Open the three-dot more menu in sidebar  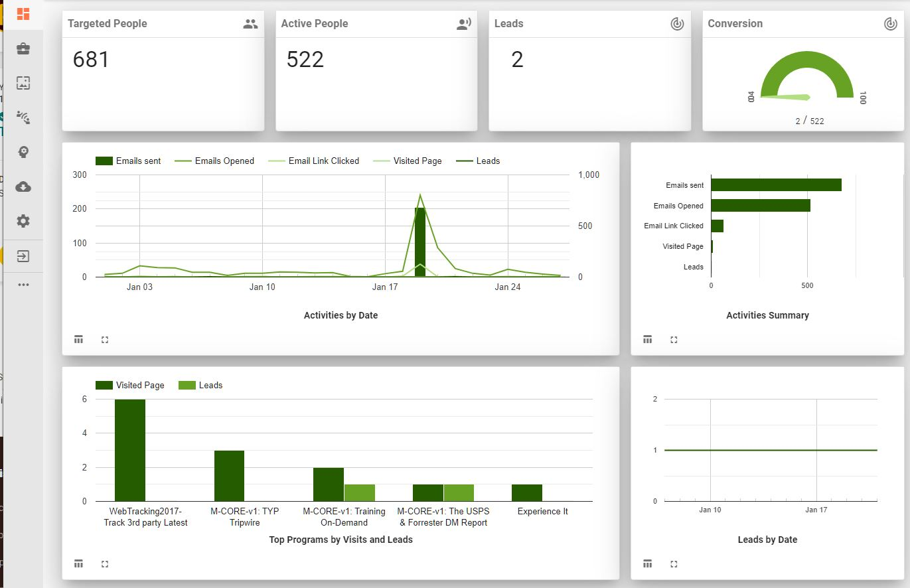(x=23, y=285)
